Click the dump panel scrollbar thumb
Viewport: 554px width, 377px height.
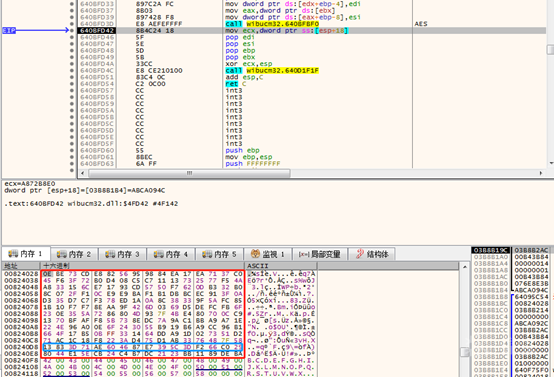click(465, 352)
